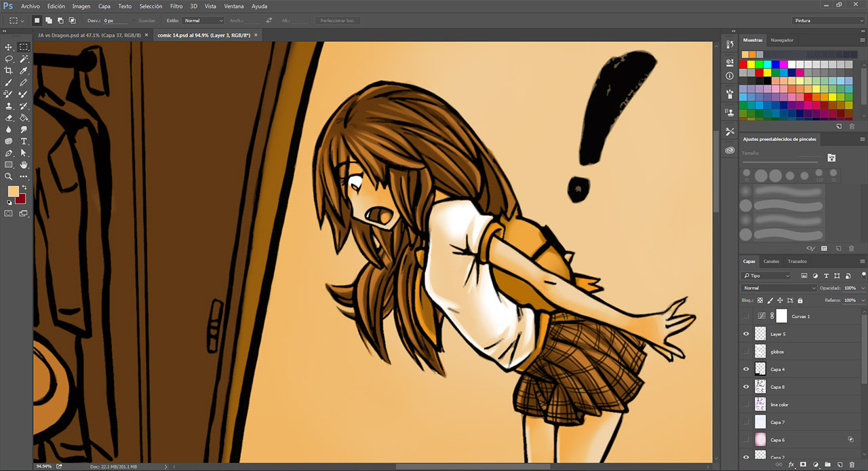Open the Filtro menu
This screenshot has width=868, height=471.
pyautogui.click(x=176, y=6)
